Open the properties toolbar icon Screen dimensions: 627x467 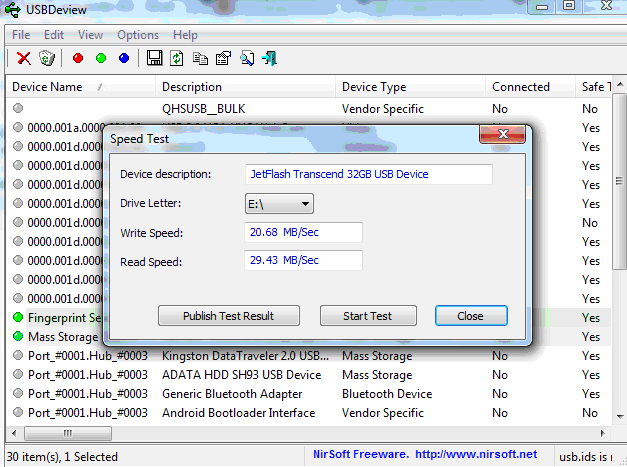[222, 59]
